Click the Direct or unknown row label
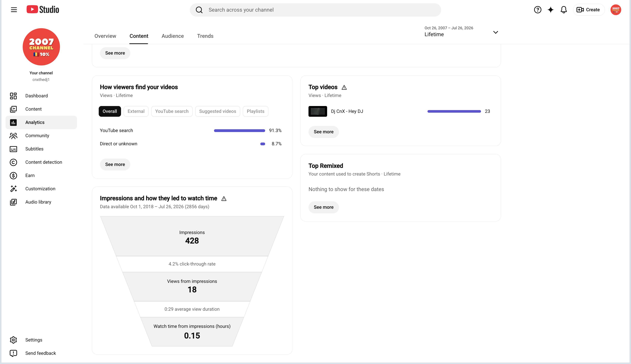The image size is (631, 364). tap(118, 144)
